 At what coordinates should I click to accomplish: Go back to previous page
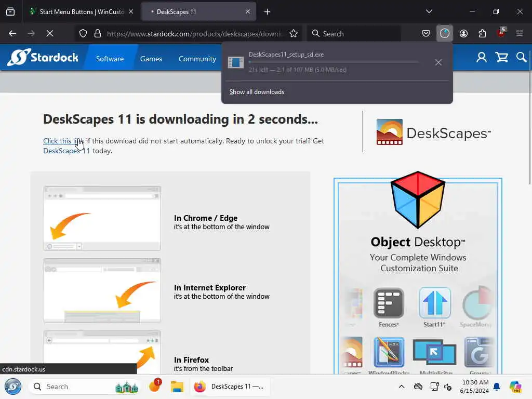click(x=12, y=33)
